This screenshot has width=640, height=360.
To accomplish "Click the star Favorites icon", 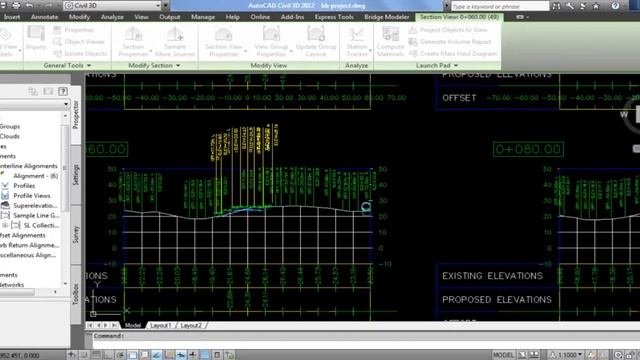I will [x=596, y=6].
